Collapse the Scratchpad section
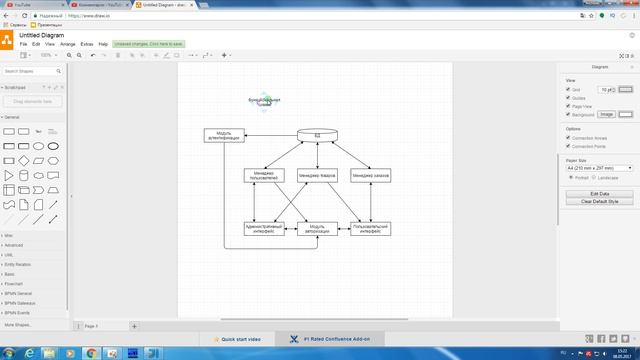 pos(15,87)
